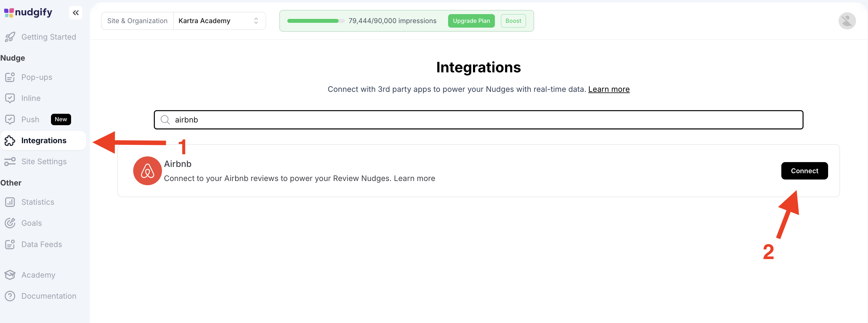Go to Pop-ups section
Screen dimensions: 868x323
pyautogui.click(x=37, y=77)
